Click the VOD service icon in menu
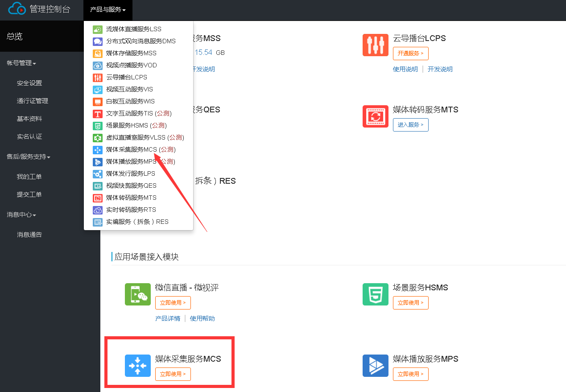 tap(98, 66)
